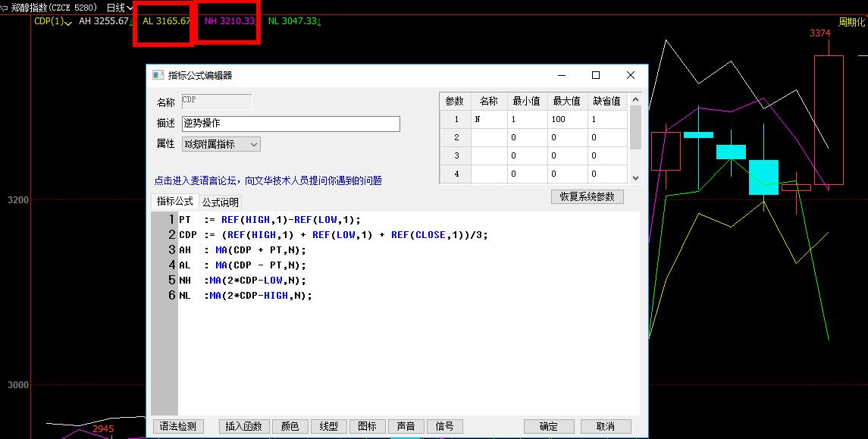Click the 描述 field containing 逆势操作
868x439 pixels.
pos(290,124)
